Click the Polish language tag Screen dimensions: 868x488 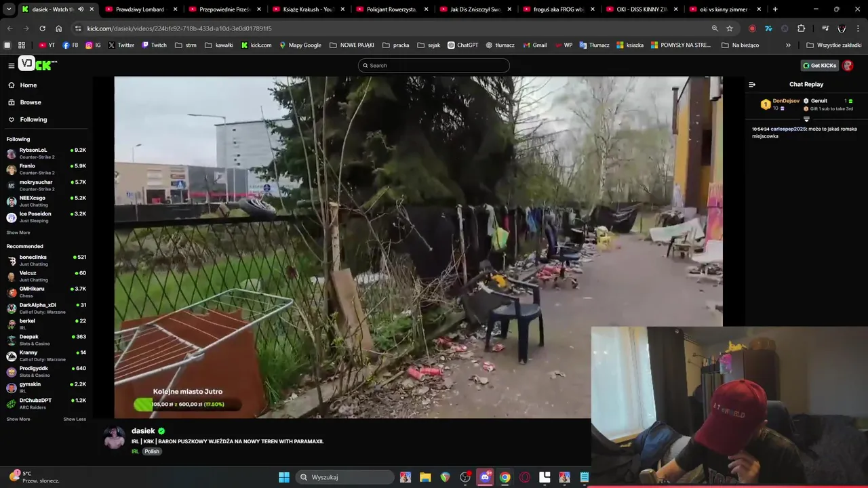[x=152, y=451]
